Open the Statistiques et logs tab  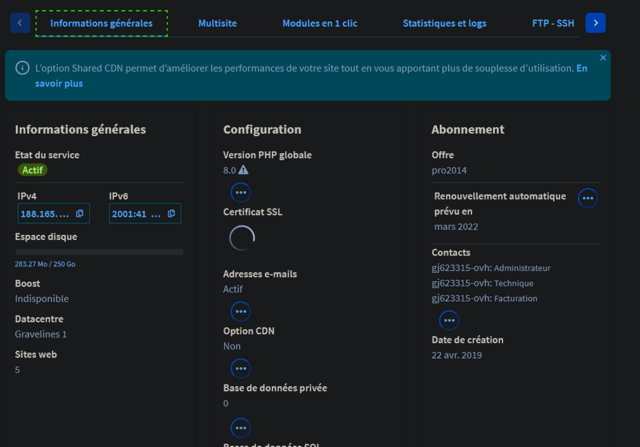point(444,23)
